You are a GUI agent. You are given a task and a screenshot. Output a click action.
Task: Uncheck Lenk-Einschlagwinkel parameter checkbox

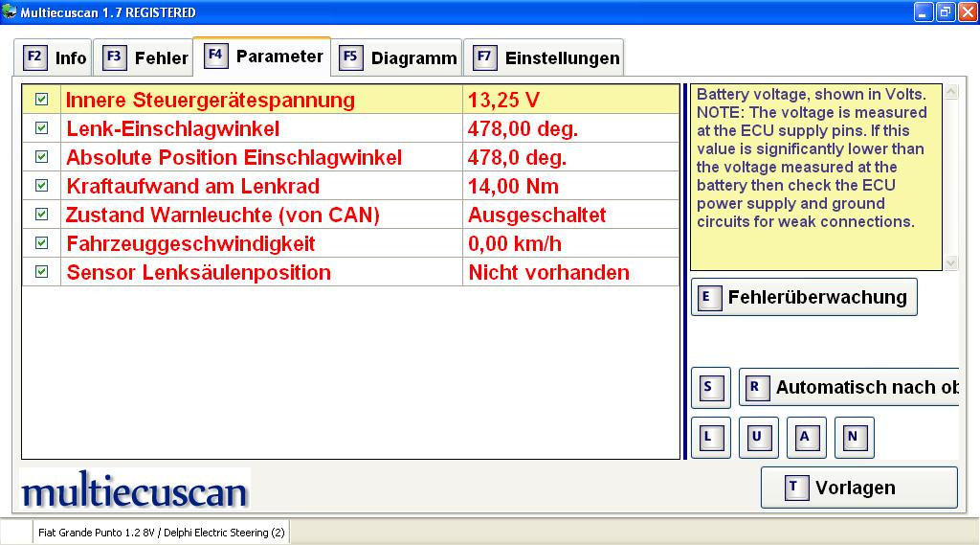coord(41,128)
